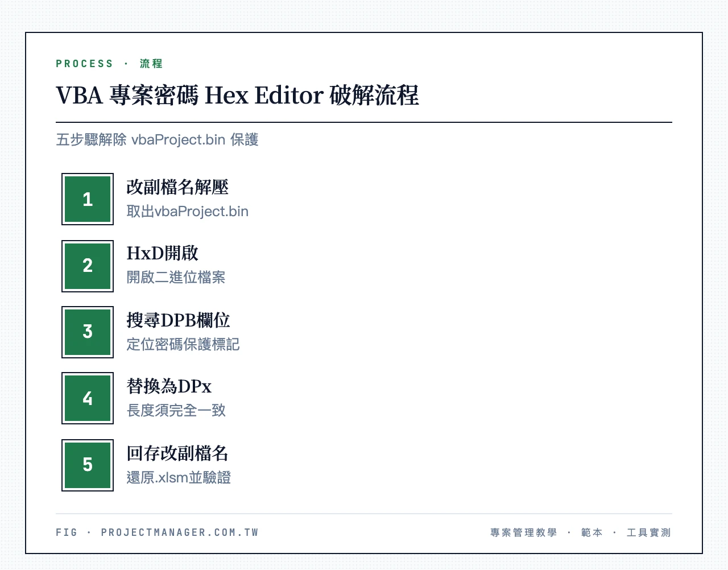Click the subtitle "五步驟解除 vbaProject.bin 保護"
The image size is (728, 570).
(157, 140)
